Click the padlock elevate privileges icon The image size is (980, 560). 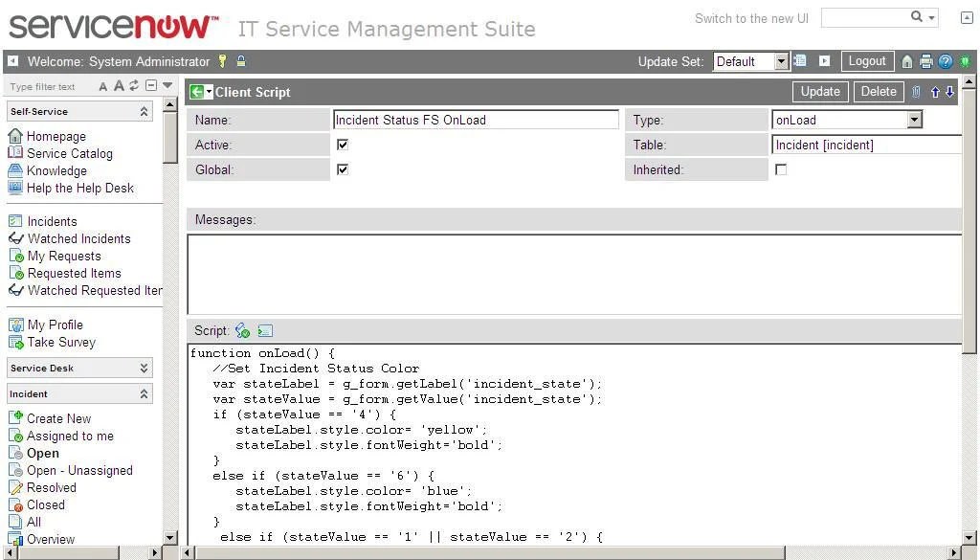(241, 60)
